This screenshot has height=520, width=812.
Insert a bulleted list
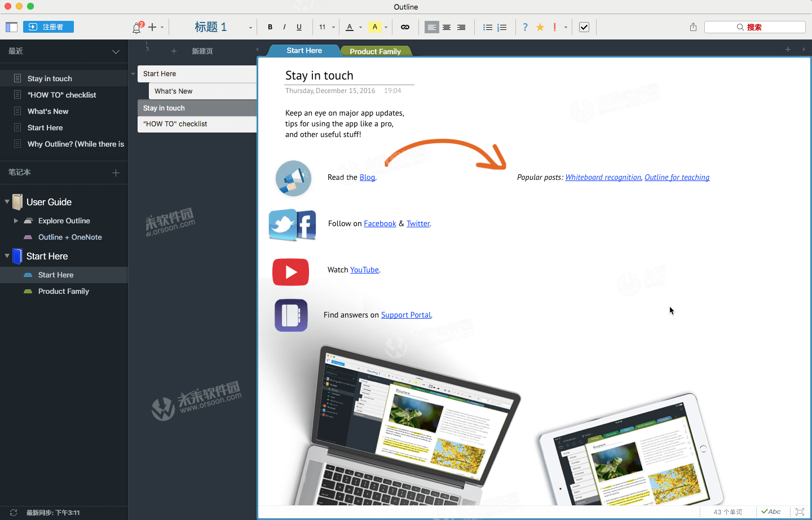(488, 27)
